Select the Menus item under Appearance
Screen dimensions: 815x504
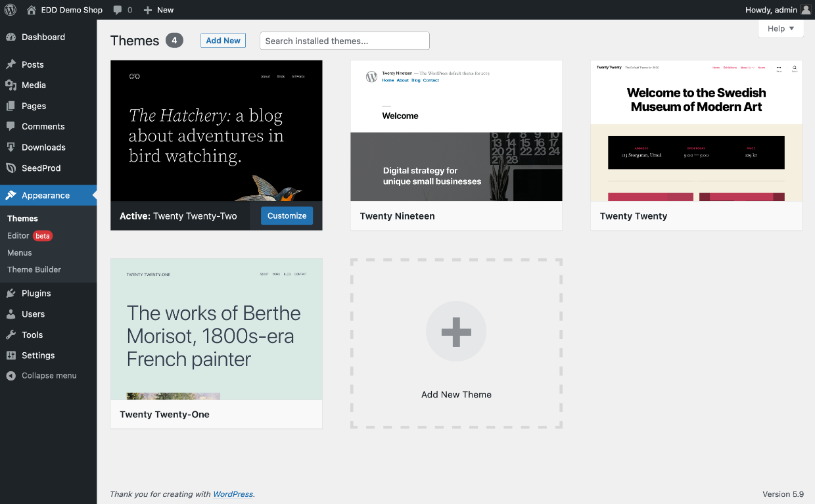click(19, 253)
